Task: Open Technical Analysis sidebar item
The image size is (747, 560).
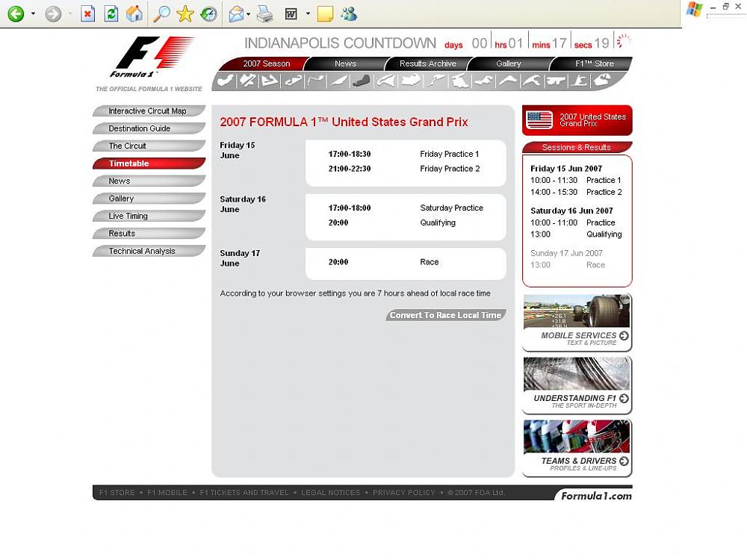Action: (x=149, y=251)
